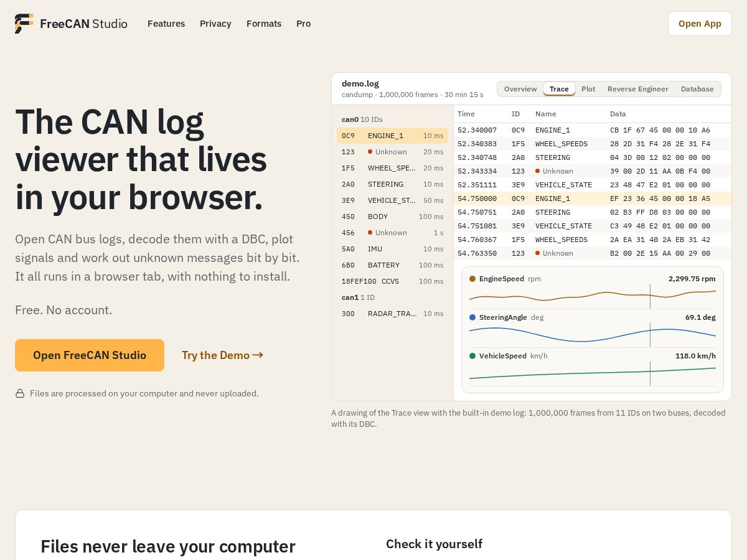The image size is (747, 560).
Task: Open the Features nav item
Action: click(x=166, y=24)
